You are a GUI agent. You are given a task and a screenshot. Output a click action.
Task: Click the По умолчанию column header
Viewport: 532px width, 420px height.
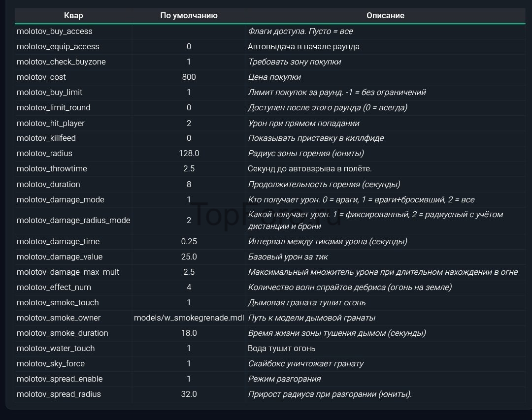point(189,16)
